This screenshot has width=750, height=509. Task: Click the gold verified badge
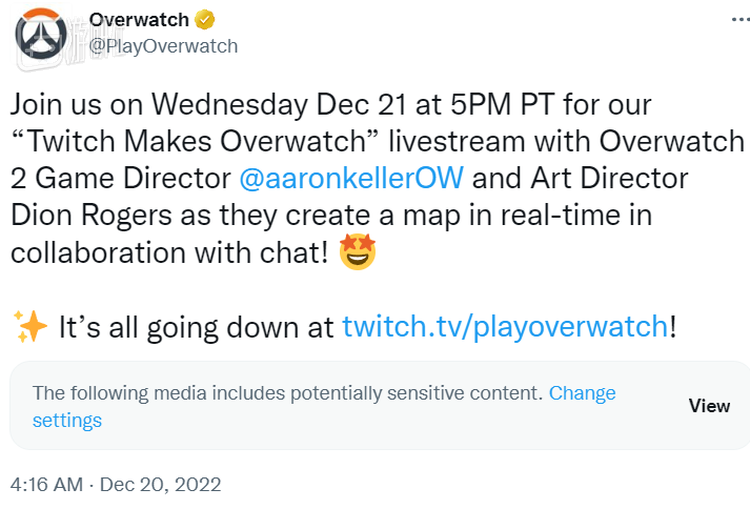pos(204,20)
